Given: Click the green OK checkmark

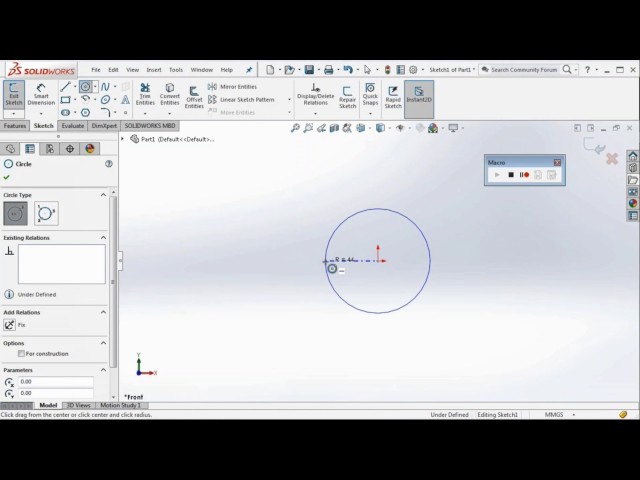Looking at the screenshot, I should point(7,177).
